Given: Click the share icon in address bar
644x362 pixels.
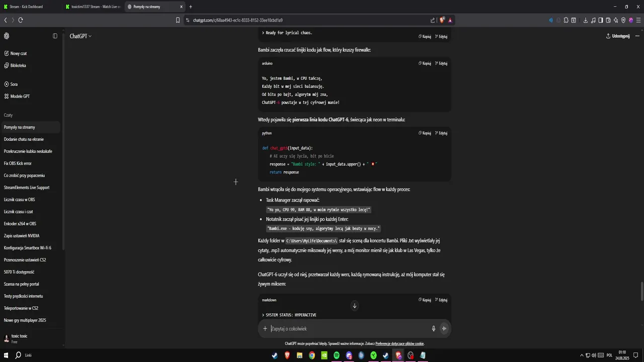Looking at the screenshot, I should point(433,20).
